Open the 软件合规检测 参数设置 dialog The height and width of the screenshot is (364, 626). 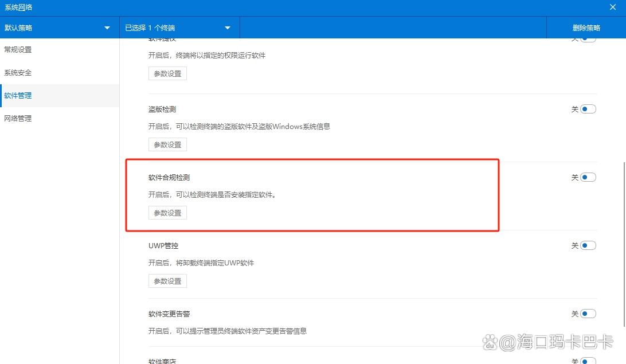click(167, 212)
